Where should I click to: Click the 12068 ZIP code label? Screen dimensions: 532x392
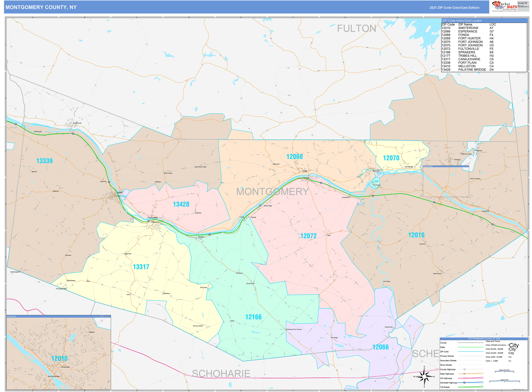pos(294,157)
